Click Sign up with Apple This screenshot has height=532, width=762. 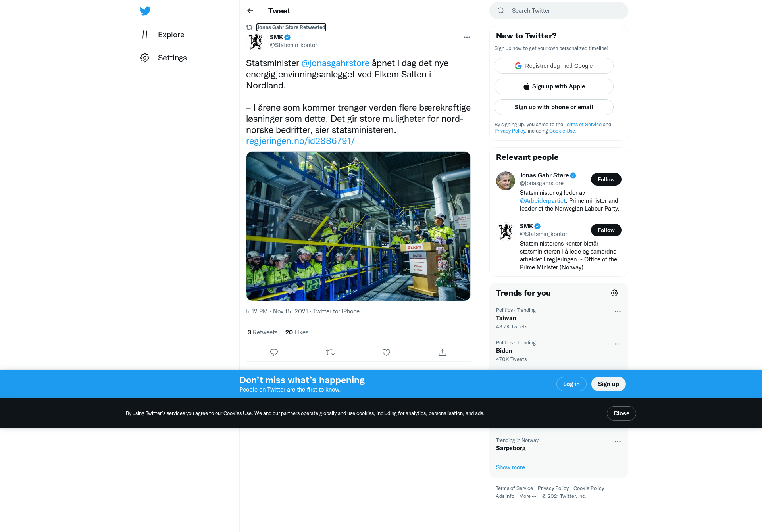click(554, 86)
